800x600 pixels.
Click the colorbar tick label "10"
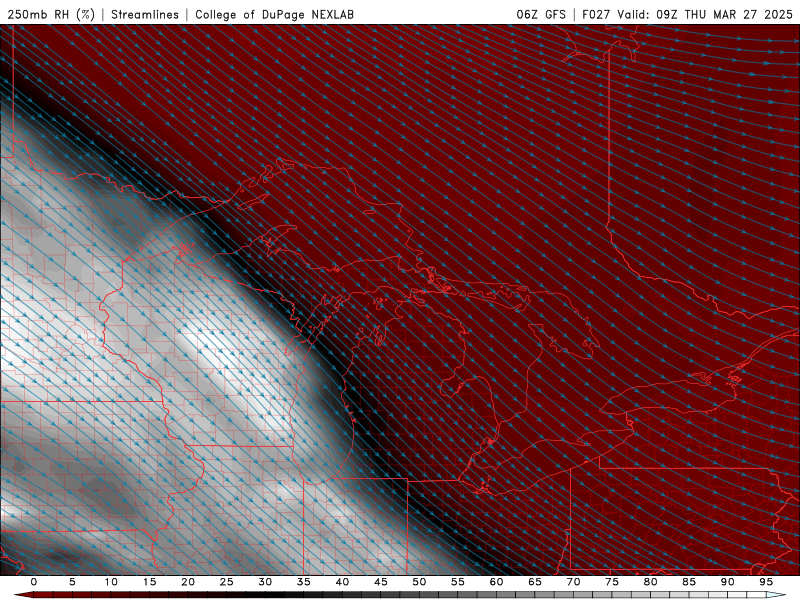pos(111,582)
